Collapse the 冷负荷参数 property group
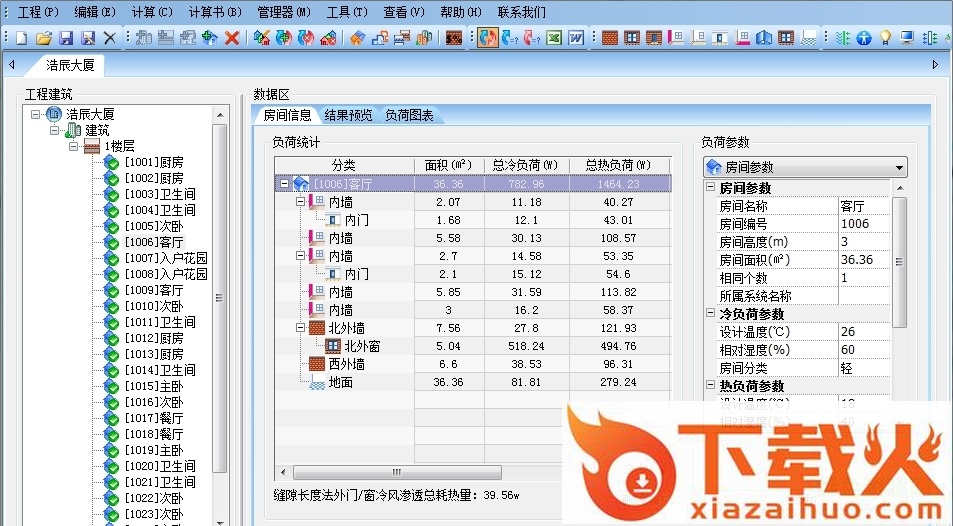 pos(709,314)
